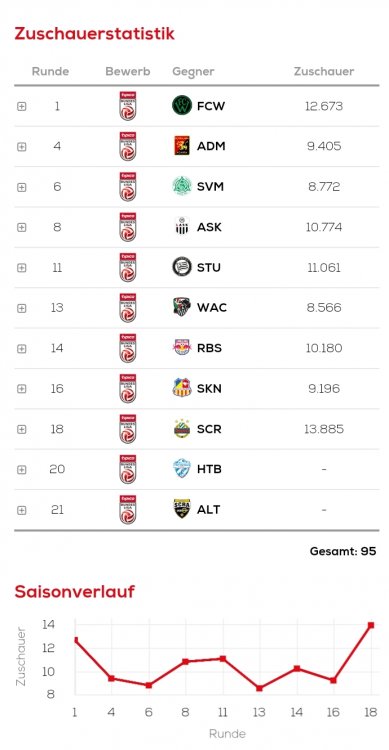
Task: Click the Gegner column header
Action: [x=193, y=72]
